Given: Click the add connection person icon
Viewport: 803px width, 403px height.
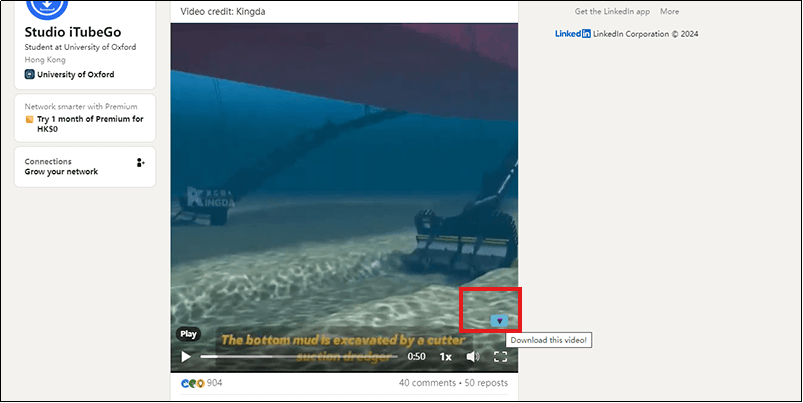Looking at the screenshot, I should point(140,162).
